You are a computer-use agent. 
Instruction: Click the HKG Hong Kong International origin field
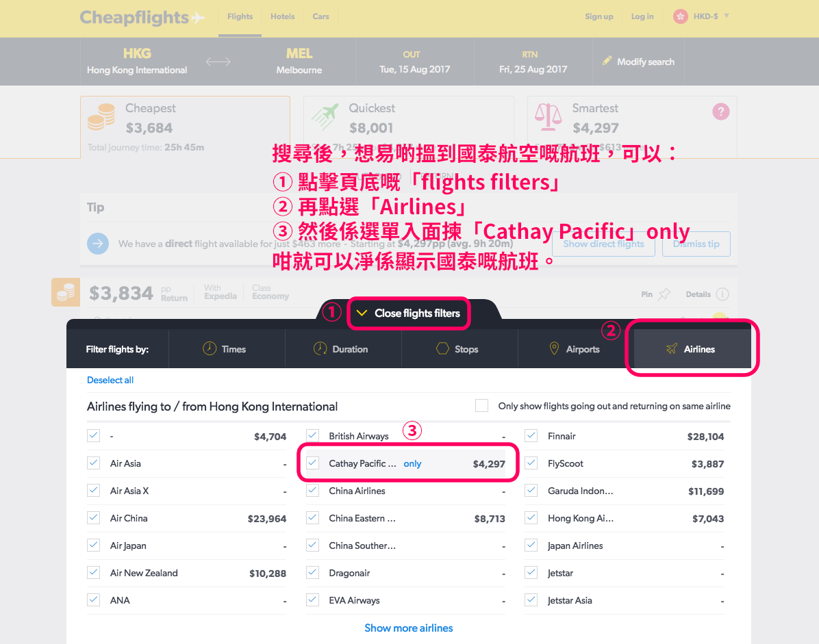137,62
